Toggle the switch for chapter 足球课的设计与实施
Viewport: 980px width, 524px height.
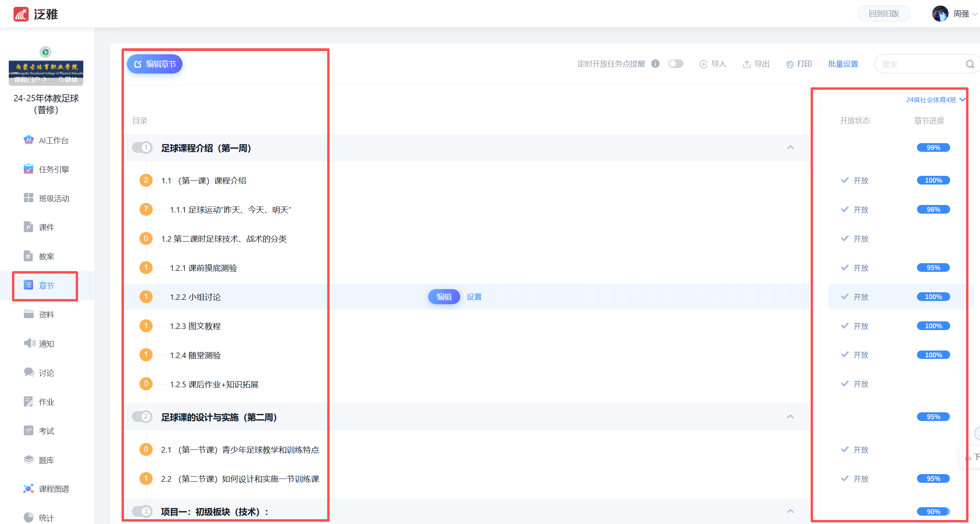(x=142, y=417)
